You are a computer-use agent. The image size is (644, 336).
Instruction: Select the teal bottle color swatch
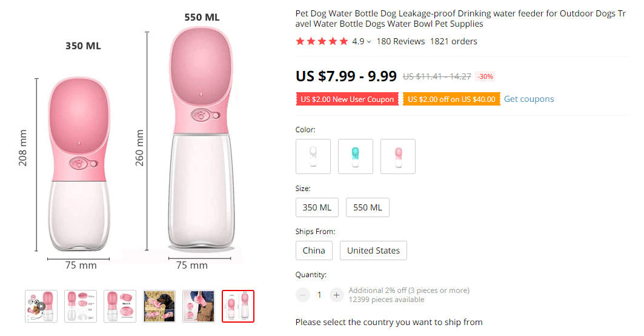[356, 156]
